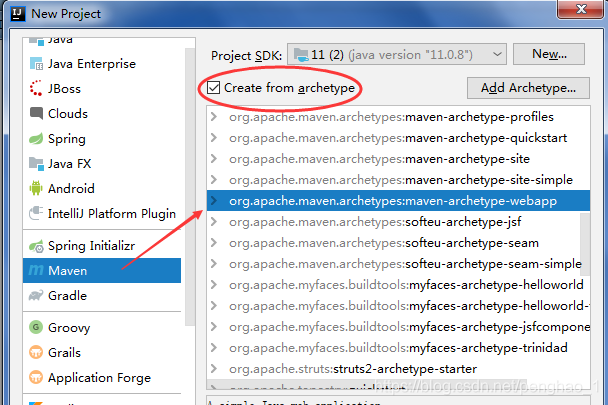
Task: Close the New Project dialog
Action: point(580,9)
